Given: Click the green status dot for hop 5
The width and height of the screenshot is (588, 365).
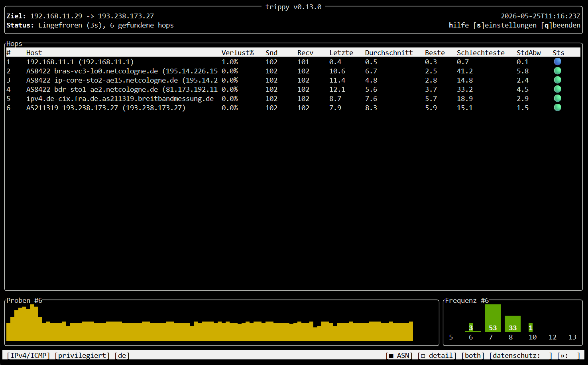Looking at the screenshot, I should 557,98.
